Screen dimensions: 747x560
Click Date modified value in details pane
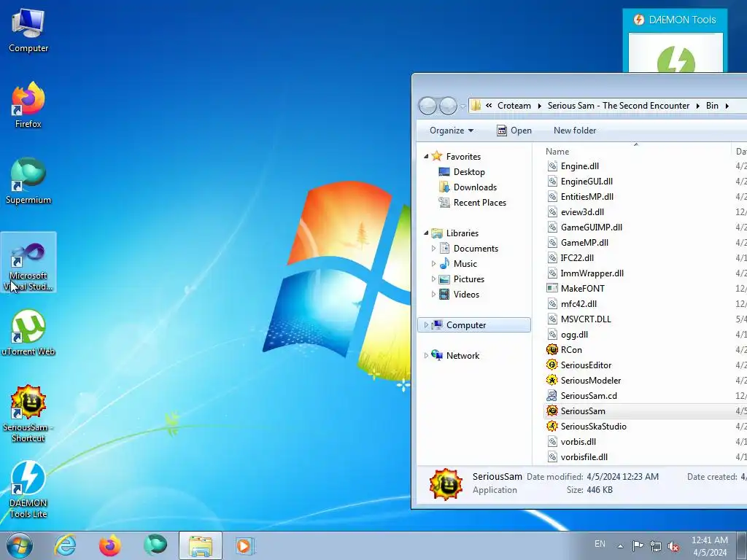click(623, 477)
